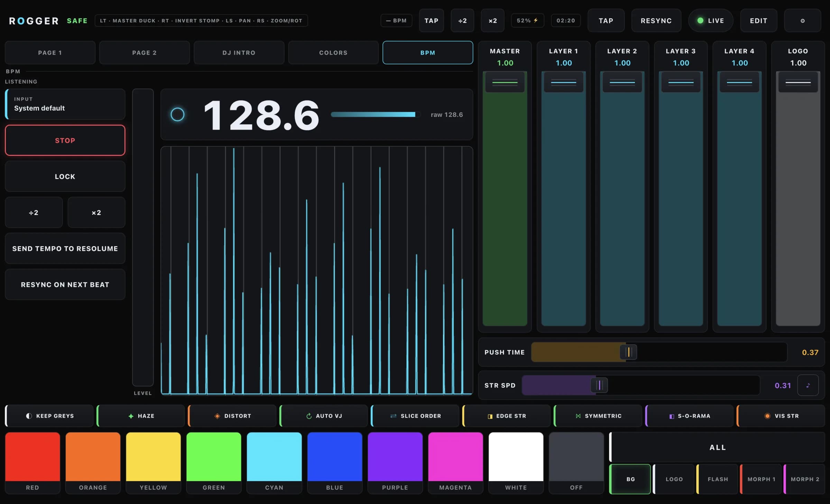Screen dimensions: 830x504
Task: Select the FLASH color target
Action: tap(717, 479)
